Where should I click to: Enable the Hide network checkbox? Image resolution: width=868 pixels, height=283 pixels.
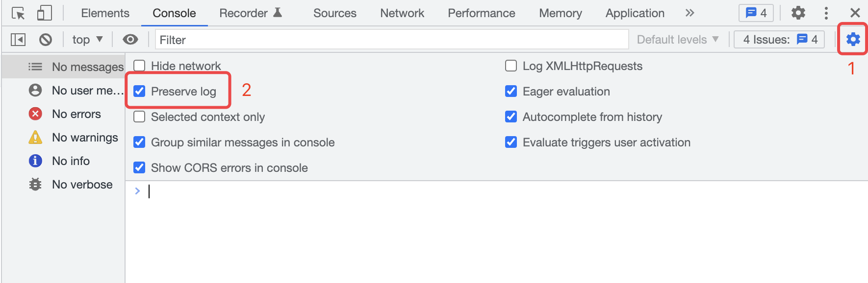tap(140, 66)
